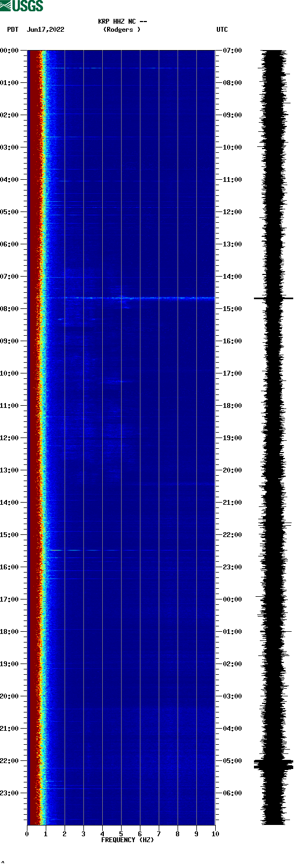This screenshot has height=868, width=297.
Task: Click the 08:00 PDT time label
Action: pos(10,309)
